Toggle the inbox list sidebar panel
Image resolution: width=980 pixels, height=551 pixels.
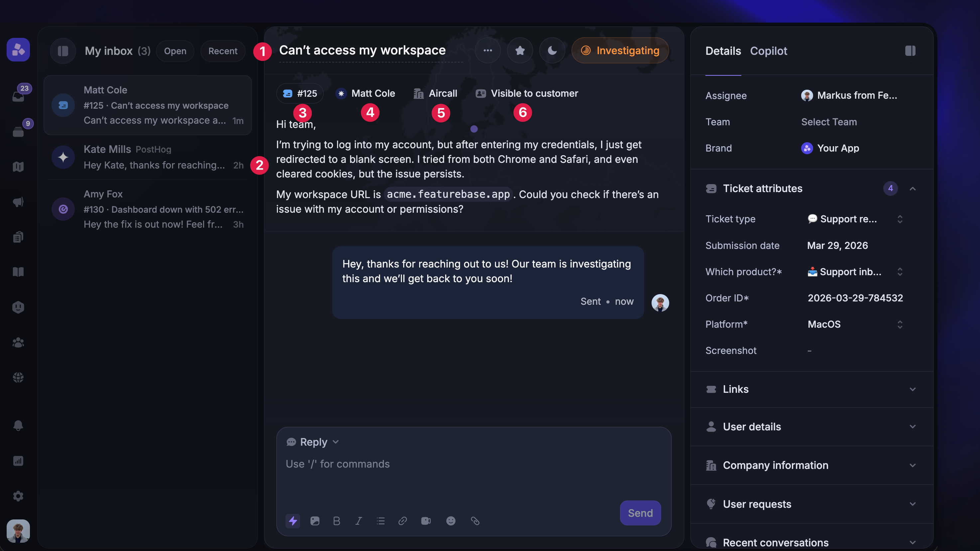click(x=63, y=51)
